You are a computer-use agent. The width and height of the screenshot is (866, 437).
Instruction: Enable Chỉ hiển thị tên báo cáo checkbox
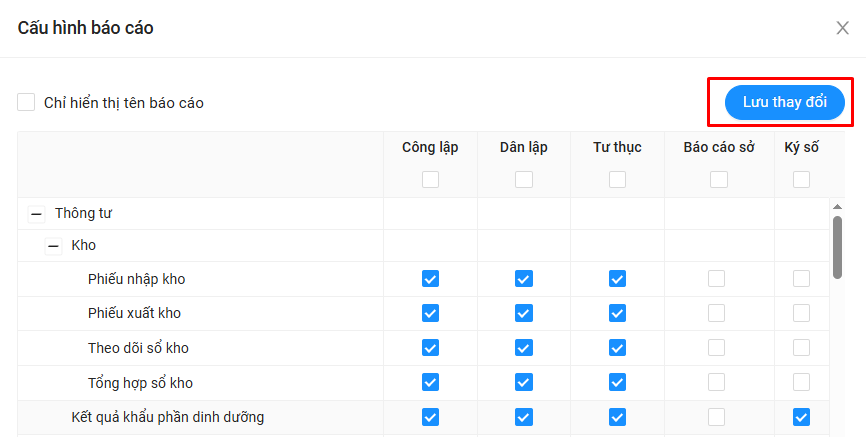point(26,102)
